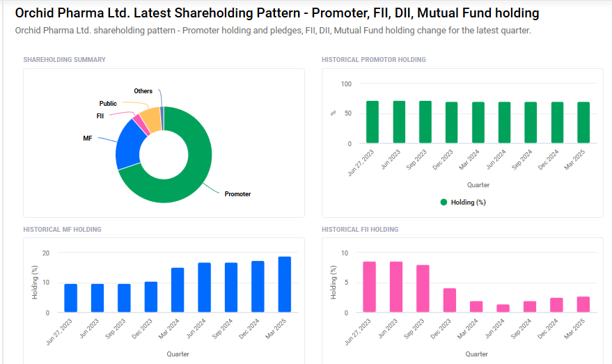Click the MF label beside donut
The width and height of the screenshot is (612, 364).
[88, 138]
